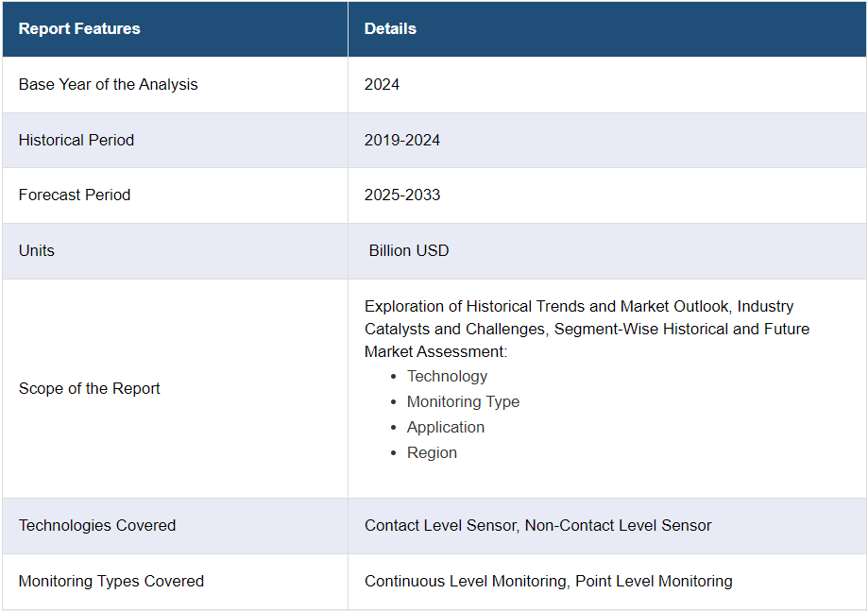
Task: Click the Technology bullet item
Action: point(447,376)
